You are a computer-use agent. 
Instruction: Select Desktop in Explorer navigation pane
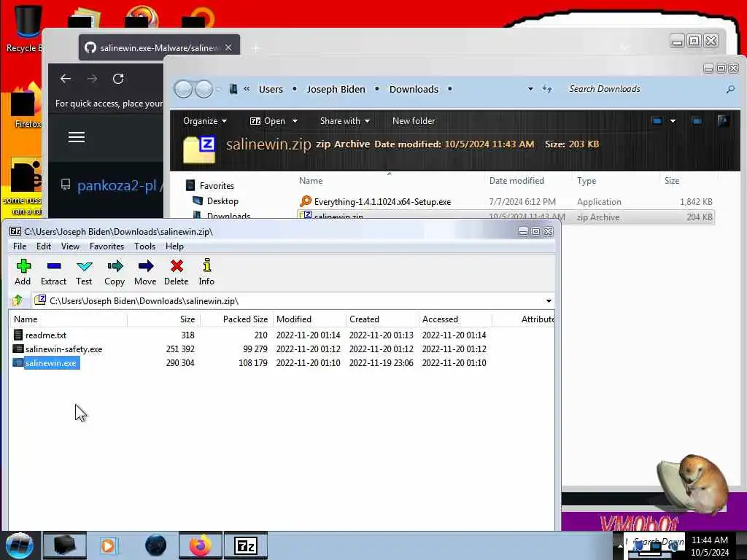[216, 201]
